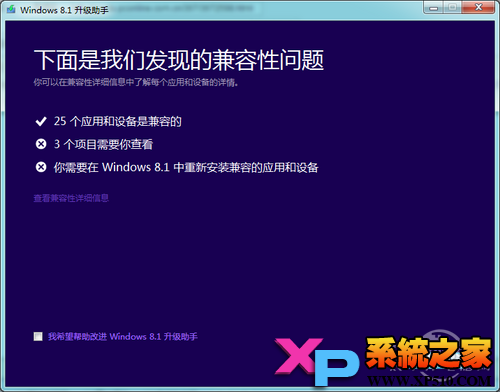This screenshot has width=500, height=392.
Task: Select the text 你需要在 Windows 8.1 中重新安装兼容的应用和设备
Action: point(186,167)
